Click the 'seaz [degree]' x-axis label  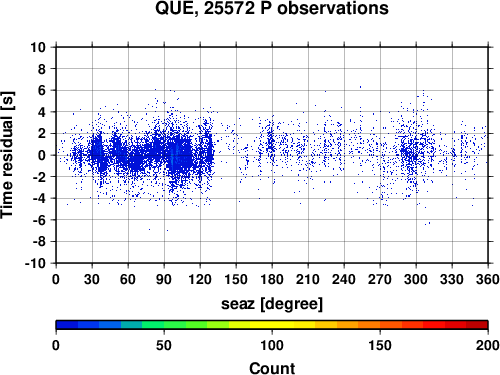point(272,304)
